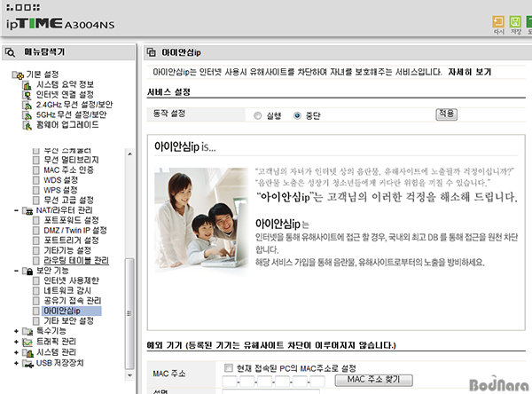Select 기타 보안 설정 in the tree

[68, 320]
